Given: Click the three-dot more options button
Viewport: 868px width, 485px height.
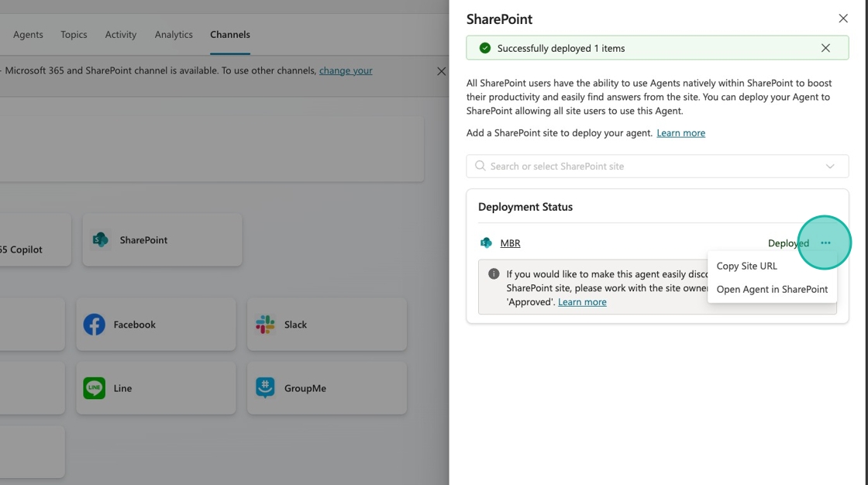Looking at the screenshot, I should click(x=825, y=243).
